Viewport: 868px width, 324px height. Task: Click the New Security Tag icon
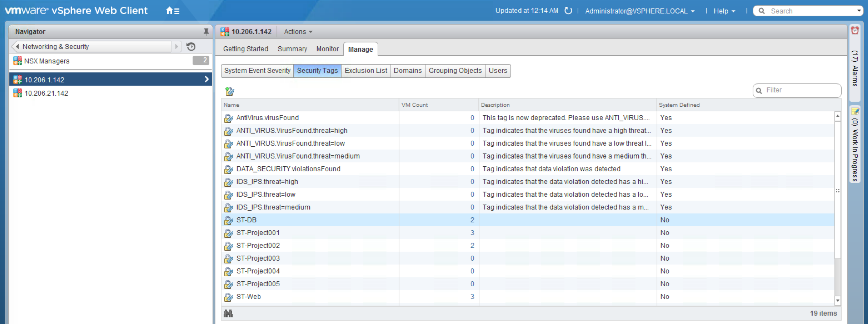[230, 91]
